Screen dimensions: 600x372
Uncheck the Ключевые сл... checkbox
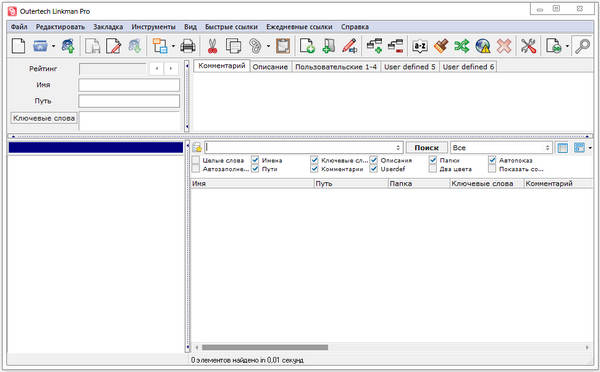[x=315, y=160]
